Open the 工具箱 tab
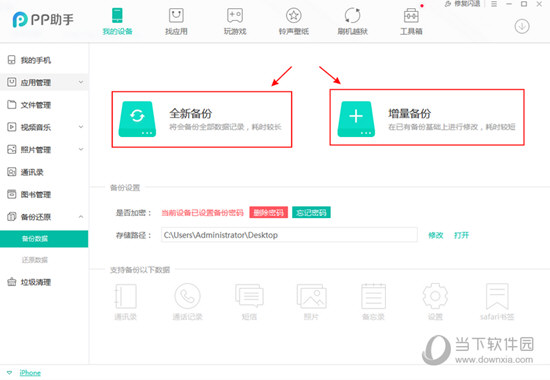 click(x=411, y=21)
